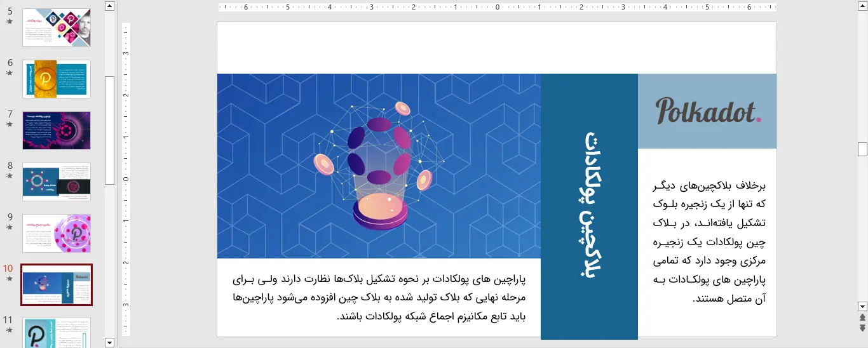Click the bottom paragraph starting پاراچین های پولکادات
The width and height of the screenshot is (868, 348).
[x=379, y=297]
